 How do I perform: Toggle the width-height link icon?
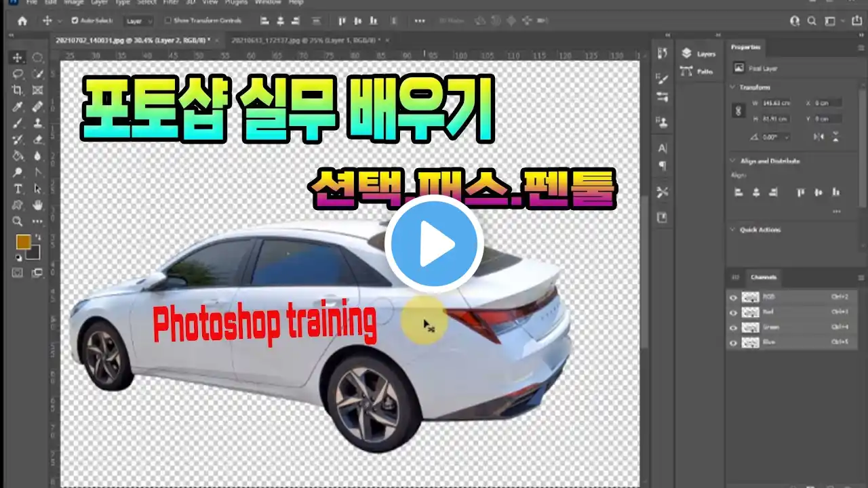[x=739, y=111]
